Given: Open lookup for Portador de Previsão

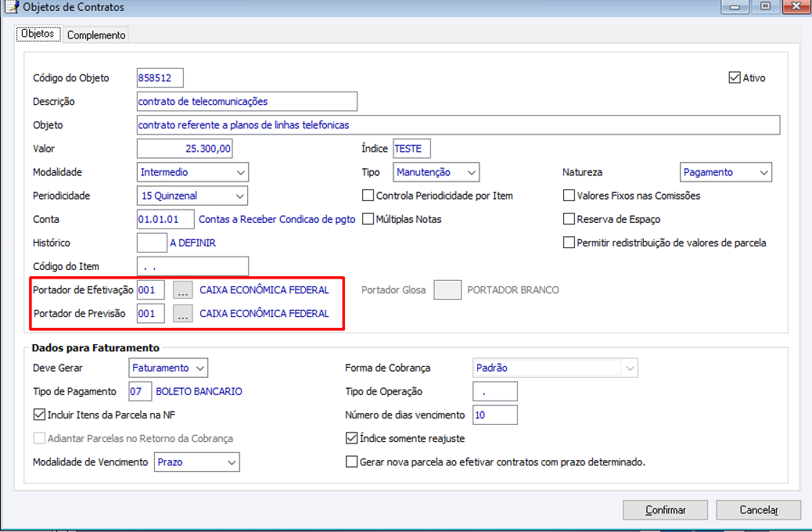Looking at the screenshot, I should pos(183,314).
